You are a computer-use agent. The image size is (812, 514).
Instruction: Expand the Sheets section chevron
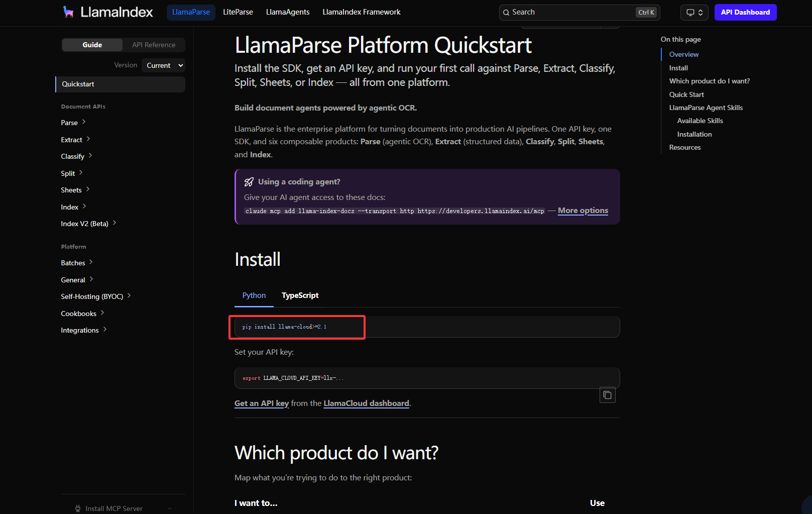[88, 189]
